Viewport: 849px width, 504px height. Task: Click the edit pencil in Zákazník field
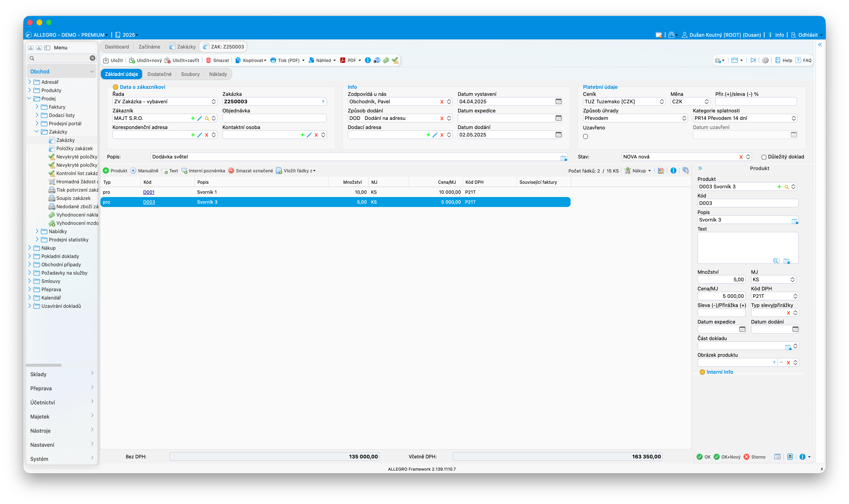pos(200,118)
